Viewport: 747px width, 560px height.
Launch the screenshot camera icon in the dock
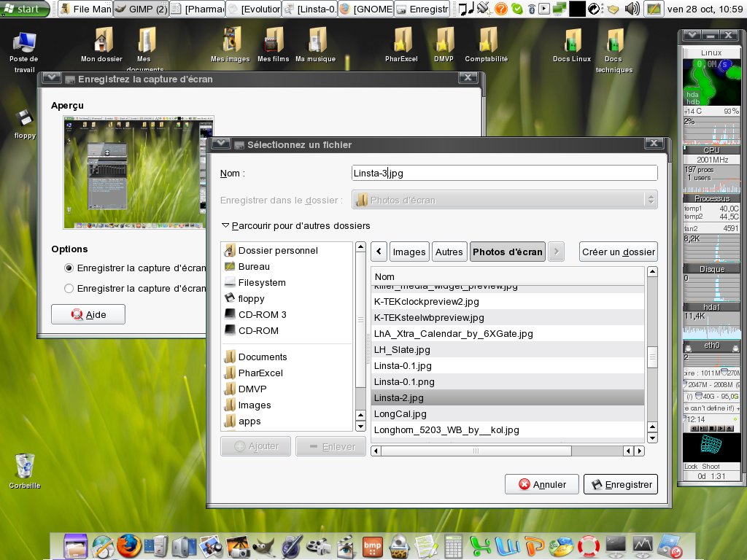click(237, 547)
